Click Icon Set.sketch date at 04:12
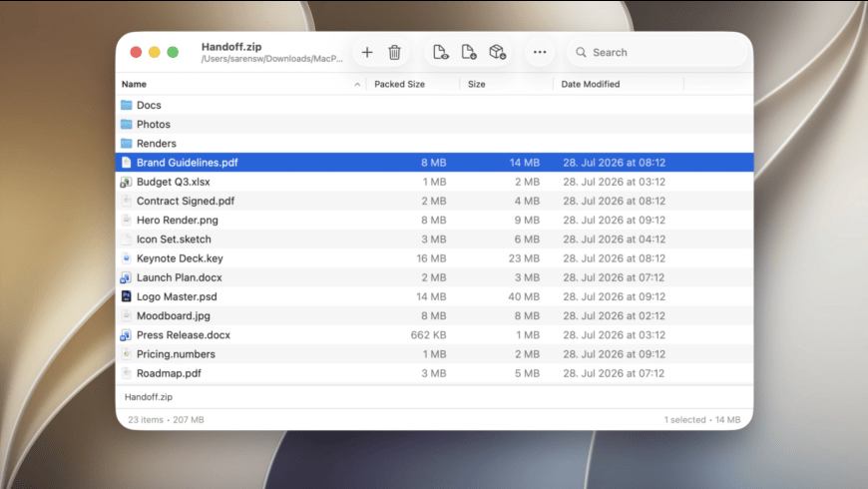The image size is (868, 489). [x=614, y=240]
